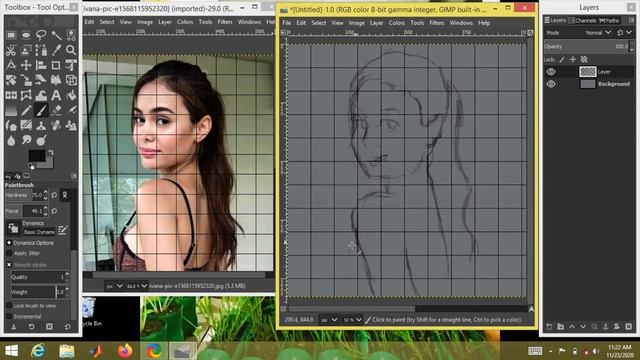Open the layer Mode Normal dropdown
Image resolution: width=640 pixels, height=360 pixels.
tap(598, 33)
